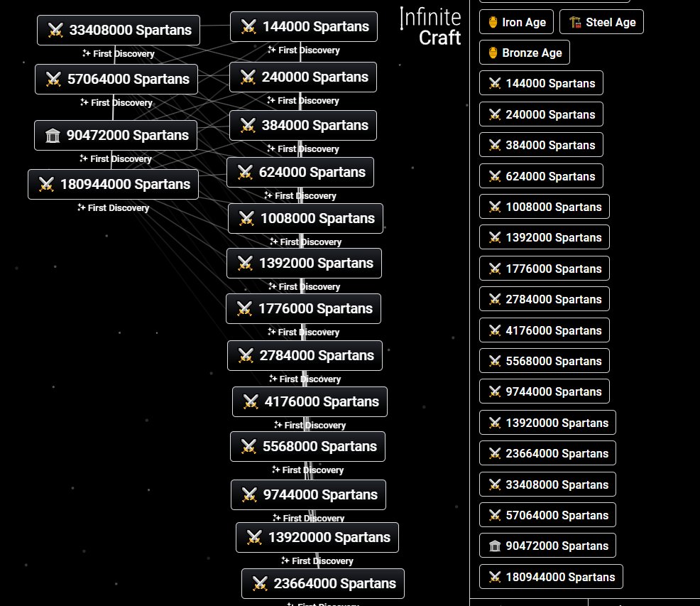The width and height of the screenshot is (700, 606).
Task: Click First Discovery label under 144000 Spartans
Action: pyautogui.click(x=304, y=50)
